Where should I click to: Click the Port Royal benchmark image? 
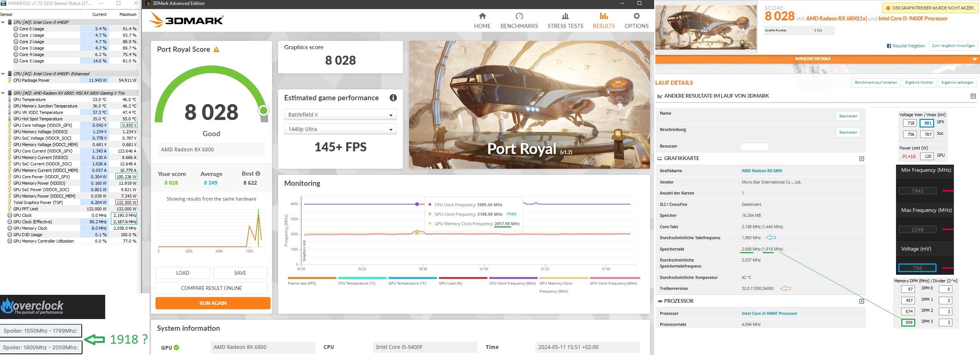(x=529, y=104)
